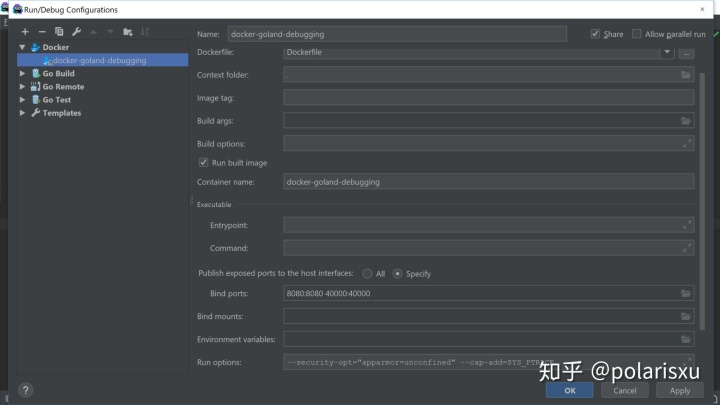Image resolution: width=720 pixels, height=405 pixels.
Task: Click into the Name field
Action: 397,34
